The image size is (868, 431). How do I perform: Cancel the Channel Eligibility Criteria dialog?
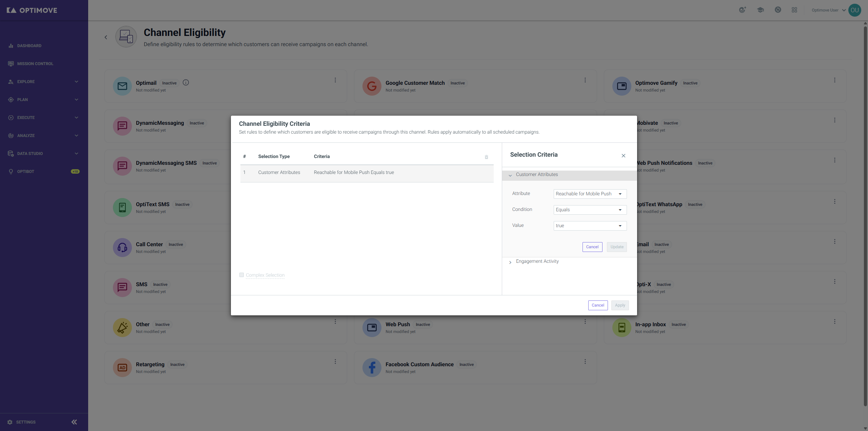(598, 305)
